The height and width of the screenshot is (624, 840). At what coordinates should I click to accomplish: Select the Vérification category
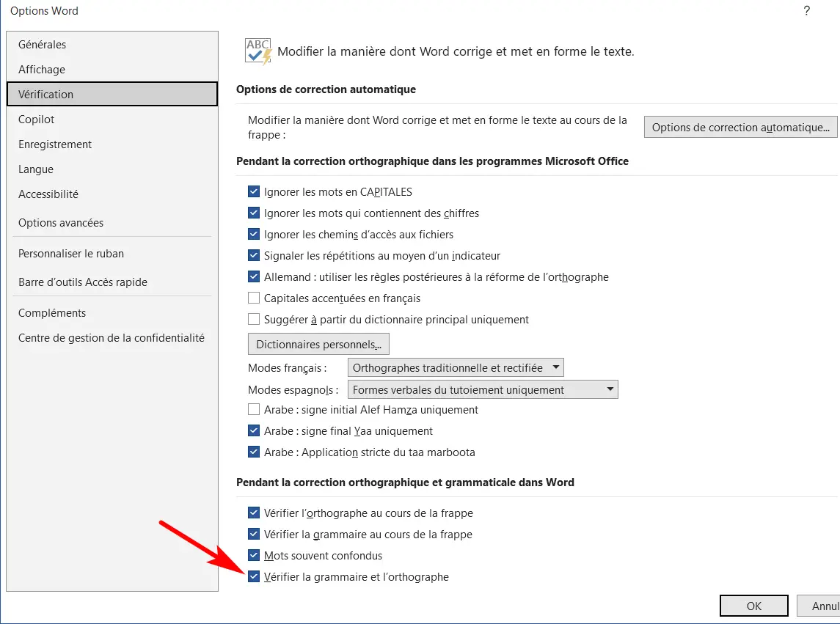point(112,95)
